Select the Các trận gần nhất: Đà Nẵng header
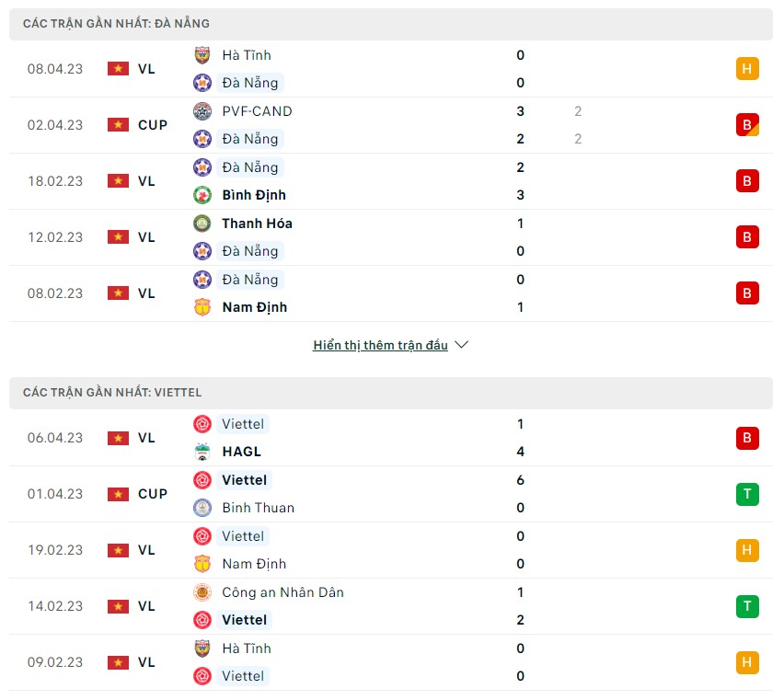Screen dimensions: 784x700 391,24
